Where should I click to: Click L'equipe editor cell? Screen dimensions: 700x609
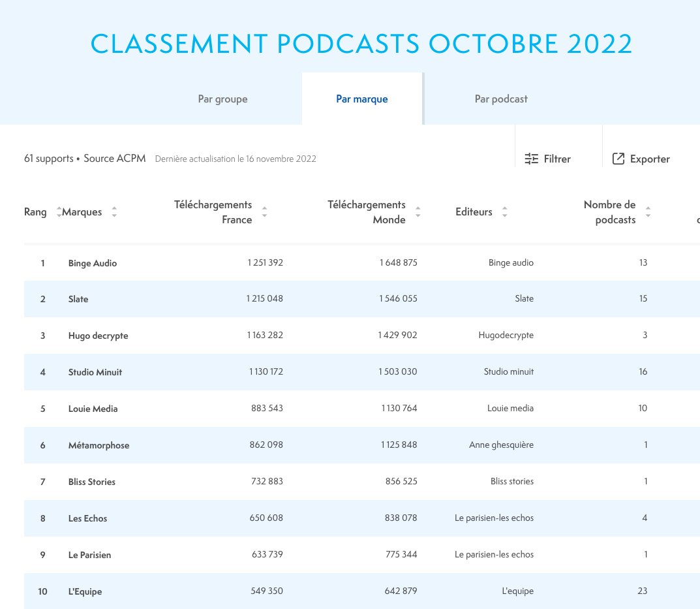(x=518, y=591)
